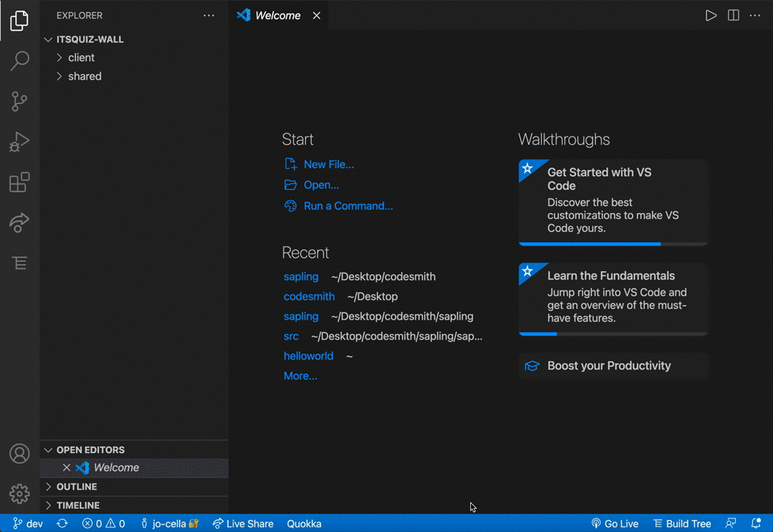Viewport: 773px width, 532px height.
Task: Split the editor right
Action: coord(733,15)
